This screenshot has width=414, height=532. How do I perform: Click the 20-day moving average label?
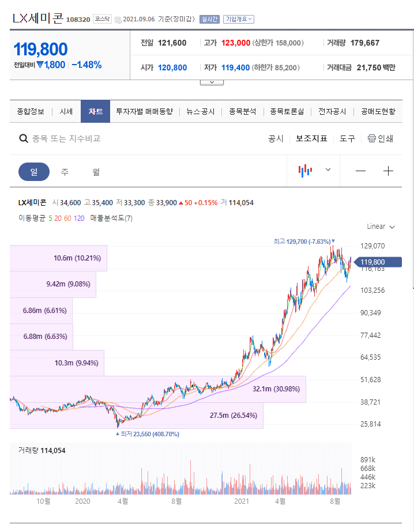(58, 218)
